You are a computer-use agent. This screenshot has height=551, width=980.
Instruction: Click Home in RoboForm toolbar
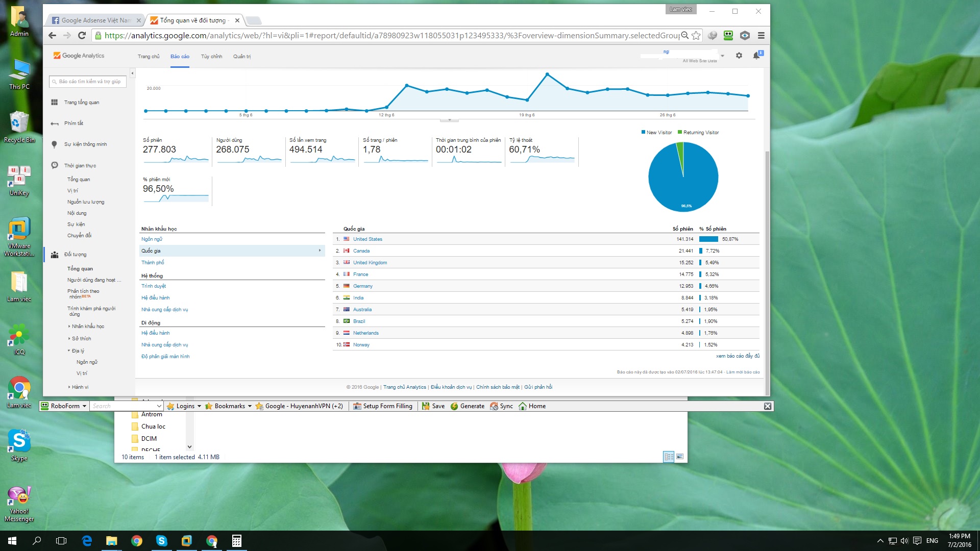[532, 406]
